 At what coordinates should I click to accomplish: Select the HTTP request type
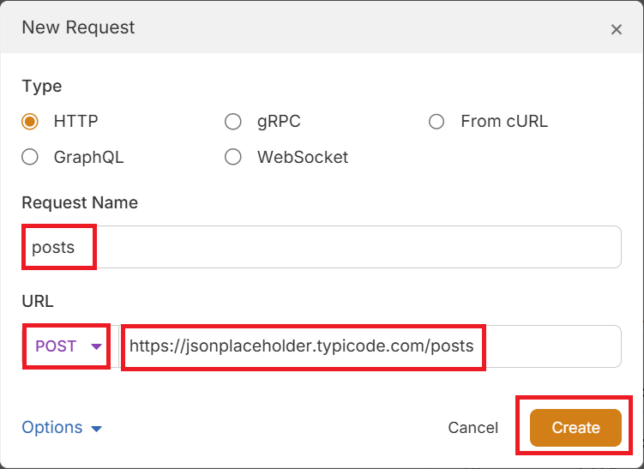(x=30, y=122)
